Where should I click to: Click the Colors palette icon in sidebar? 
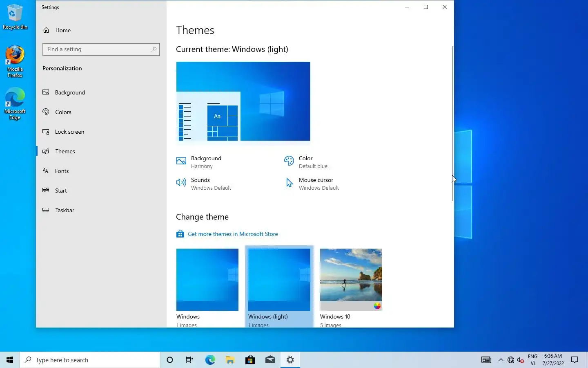46,112
